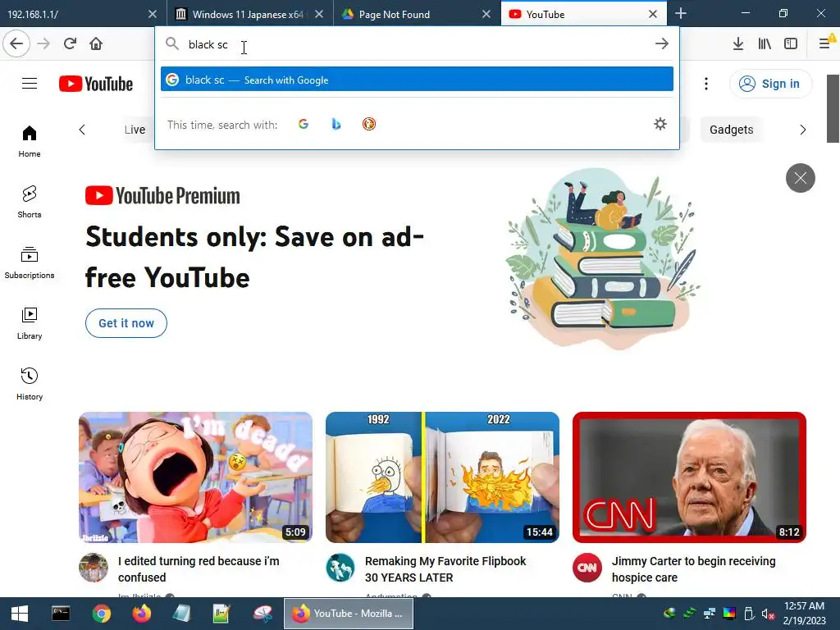Open Shorts in YouTube sidebar

point(30,202)
